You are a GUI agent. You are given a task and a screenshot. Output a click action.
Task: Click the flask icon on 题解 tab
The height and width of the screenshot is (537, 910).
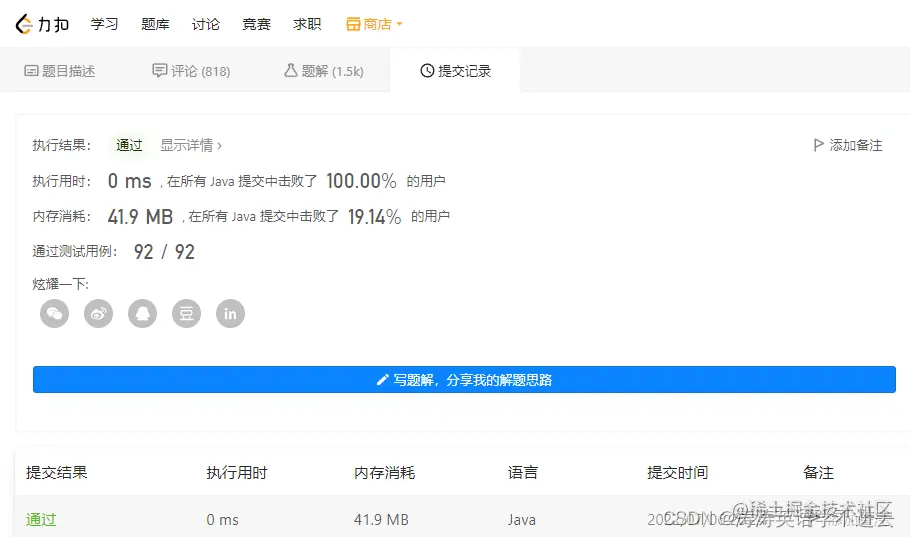(291, 70)
